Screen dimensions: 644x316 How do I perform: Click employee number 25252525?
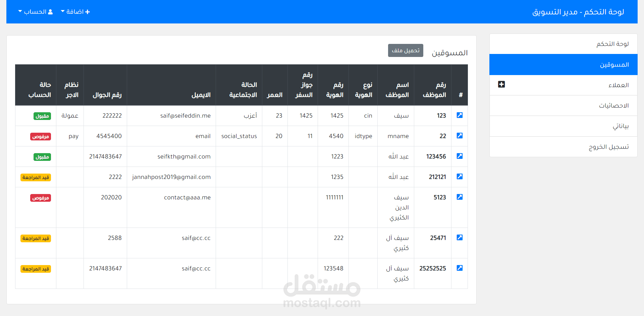coord(433,268)
